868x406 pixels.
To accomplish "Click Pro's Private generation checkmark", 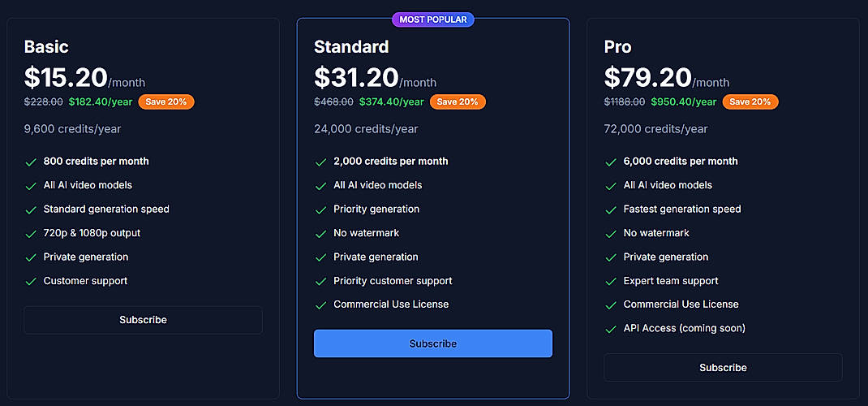I will pos(611,257).
